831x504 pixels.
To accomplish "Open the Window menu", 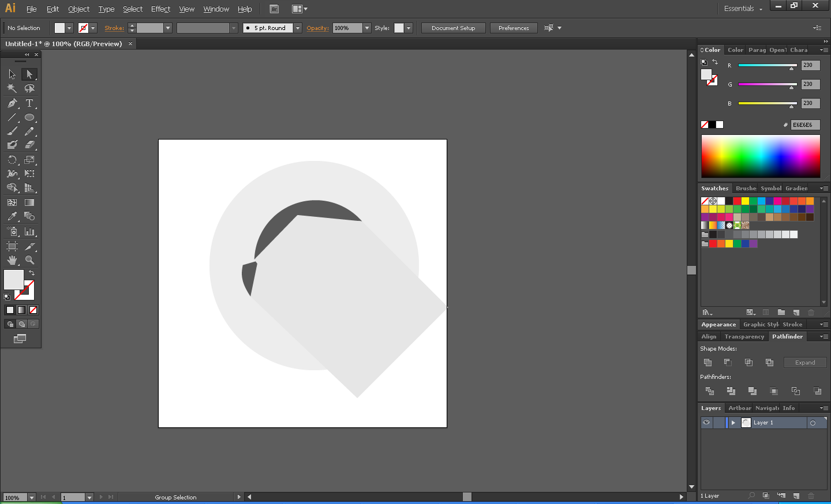I will click(216, 9).
